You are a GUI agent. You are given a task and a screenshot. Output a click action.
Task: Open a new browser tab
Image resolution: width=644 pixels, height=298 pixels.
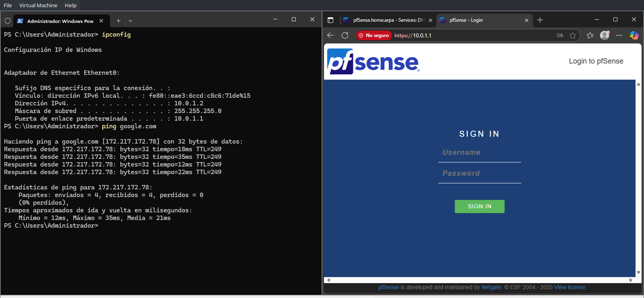(540, 20)
